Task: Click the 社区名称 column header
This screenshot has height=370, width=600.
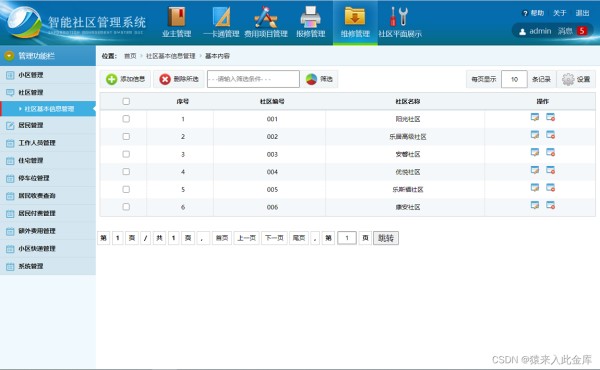Action: [408, 101]
